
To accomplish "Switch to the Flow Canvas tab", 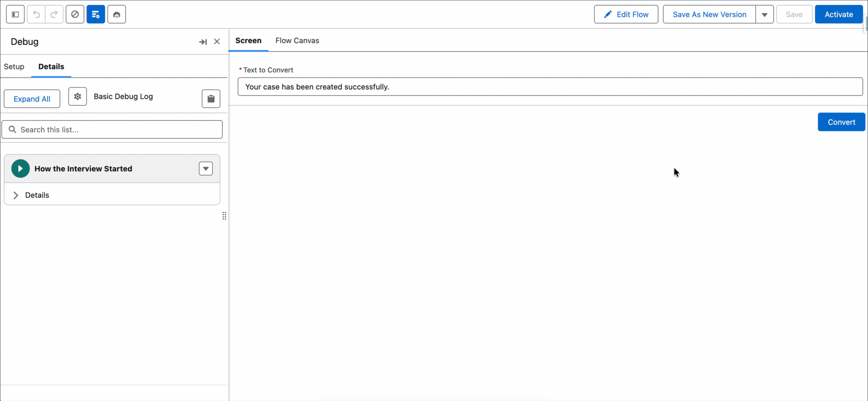I will [297, 41].
